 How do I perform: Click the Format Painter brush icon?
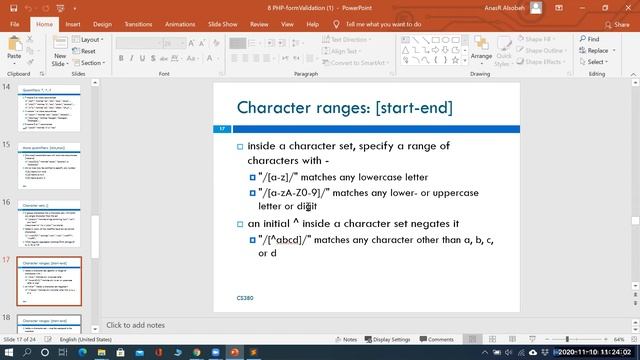click(x=30, y=61)
